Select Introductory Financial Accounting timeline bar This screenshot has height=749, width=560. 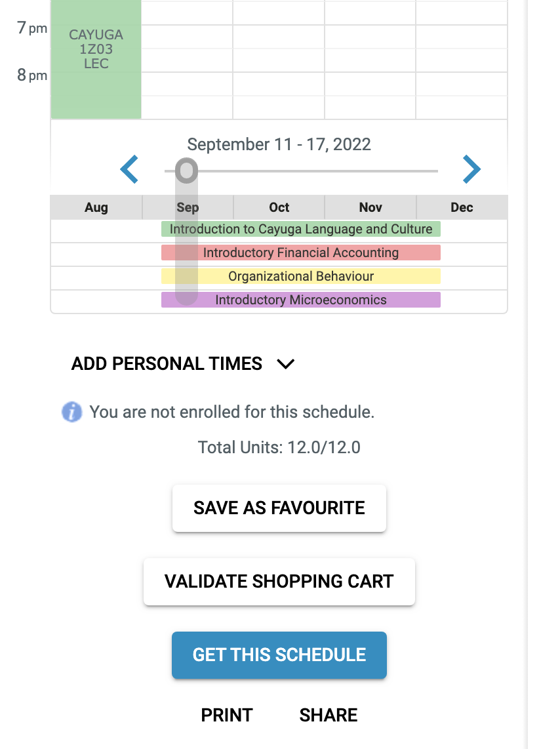tap(301, 253)
